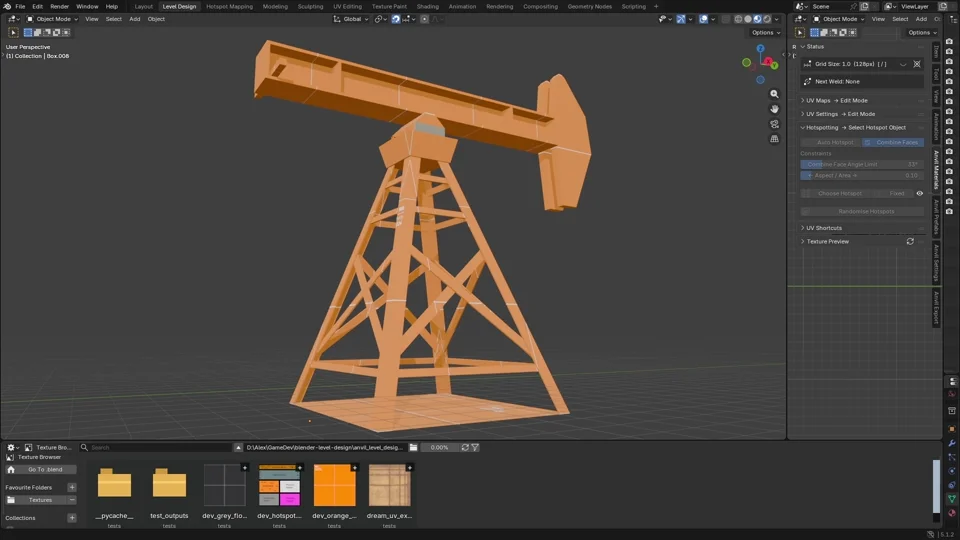Click texture browser search field
Screen dimensions: 960x540
(156, 448)
